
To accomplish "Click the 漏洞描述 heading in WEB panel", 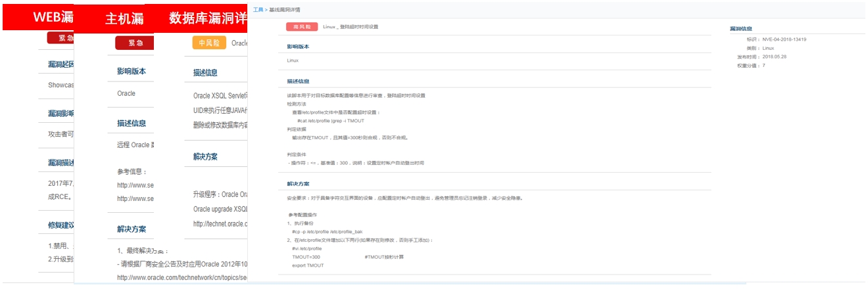I will [60, 162].
